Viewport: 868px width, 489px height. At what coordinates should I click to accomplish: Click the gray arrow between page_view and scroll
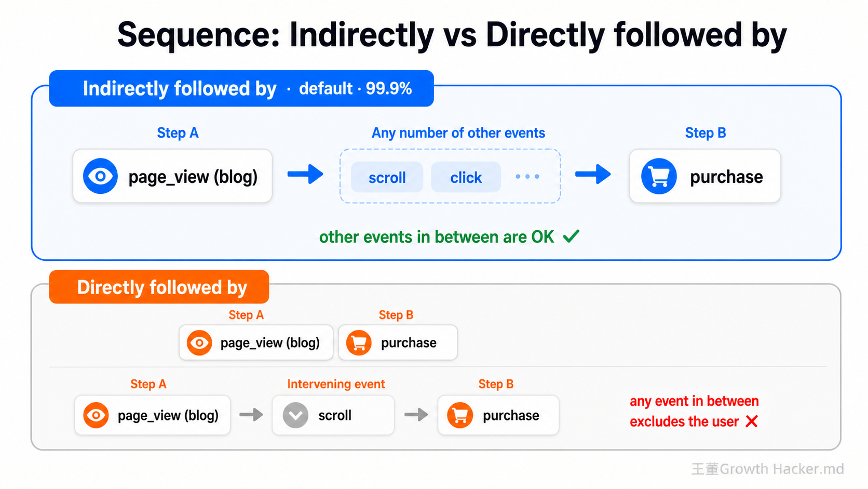tap(251, 415)
